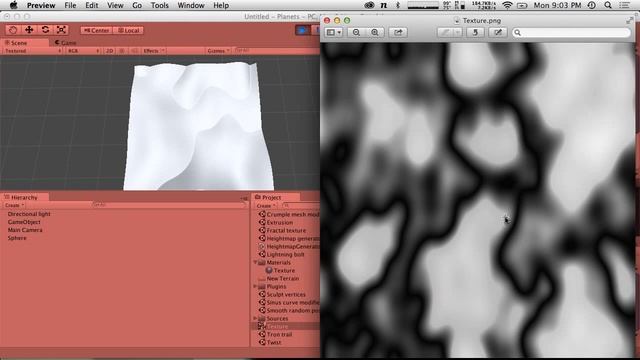The height and width of the screenshot is (360, 640).
Task: Toggle scene lighting button
Action: coord(122,51)
